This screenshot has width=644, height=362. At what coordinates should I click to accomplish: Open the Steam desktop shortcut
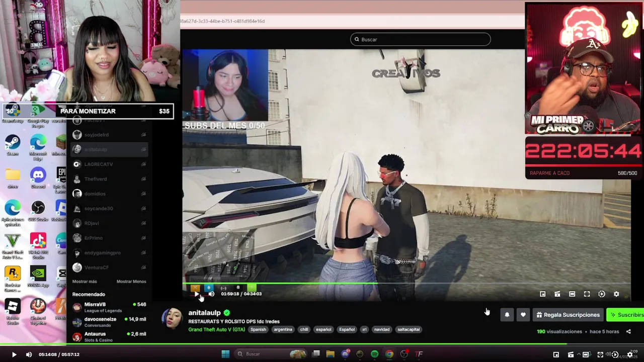pos(13,146)
